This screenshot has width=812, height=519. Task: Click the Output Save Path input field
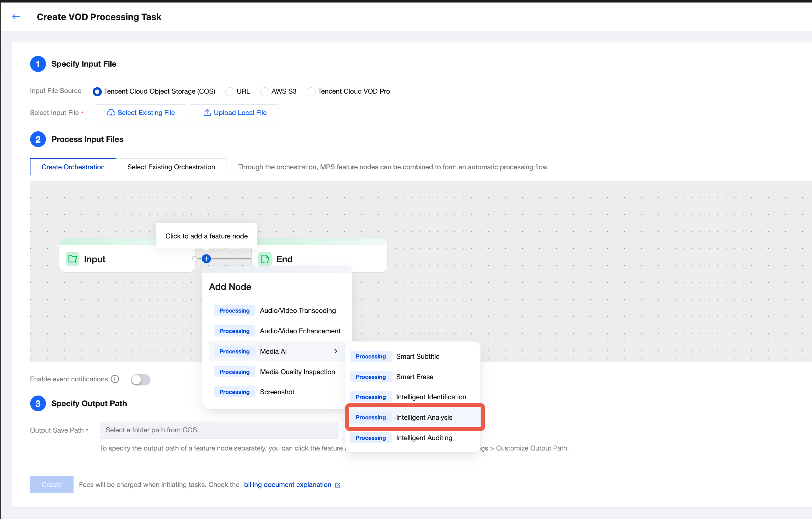218,430
